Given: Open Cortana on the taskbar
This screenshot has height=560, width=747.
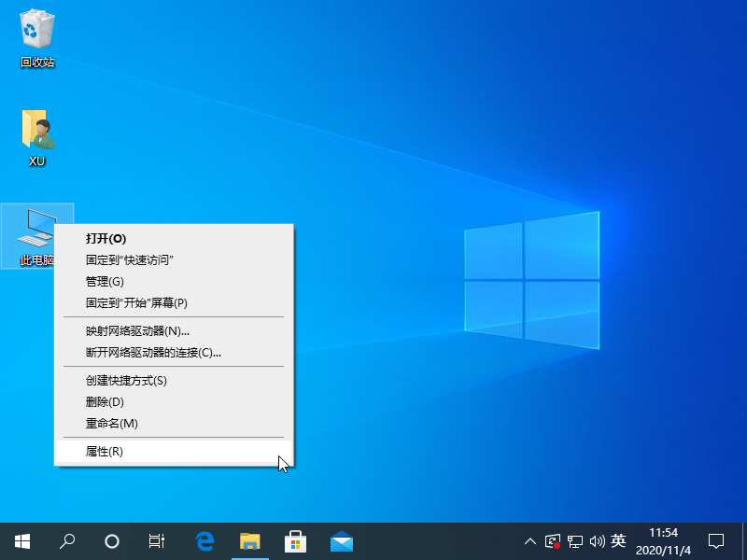Looking at the screenshot, I should [x=111, y=541].
